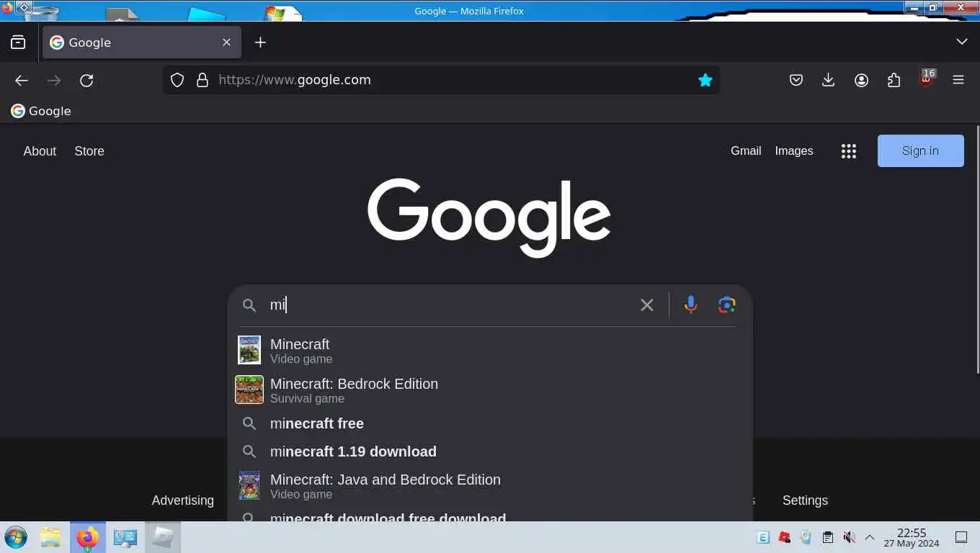Click the magnifier icon in search box
980x553 pixels.
click(249, 305)
